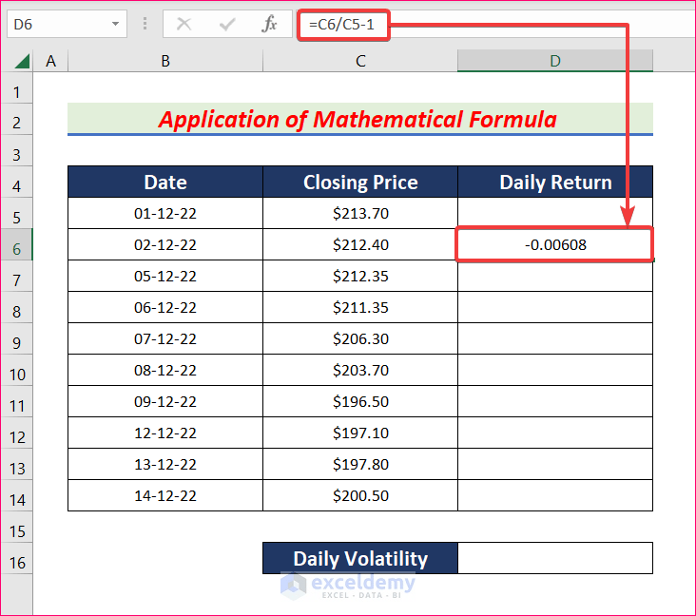
Task: Select the date cell 14-12-22
Action: pyautogui.click(x=165, y=495)
